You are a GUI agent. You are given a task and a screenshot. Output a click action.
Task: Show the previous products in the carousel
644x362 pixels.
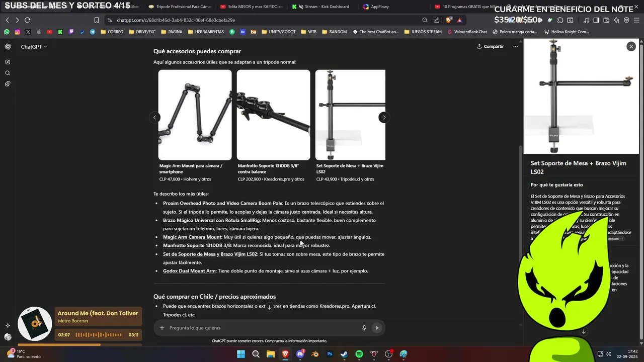155,117
